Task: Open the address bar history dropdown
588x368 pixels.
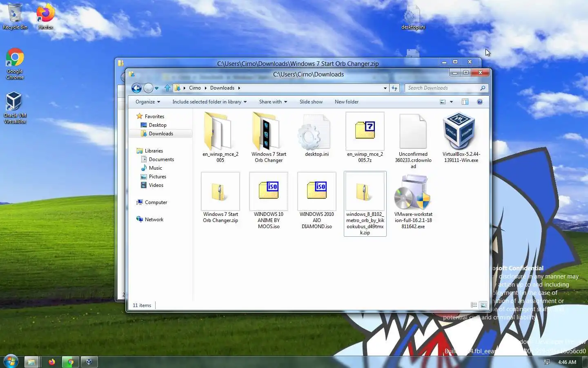Action: pos(385,88)
